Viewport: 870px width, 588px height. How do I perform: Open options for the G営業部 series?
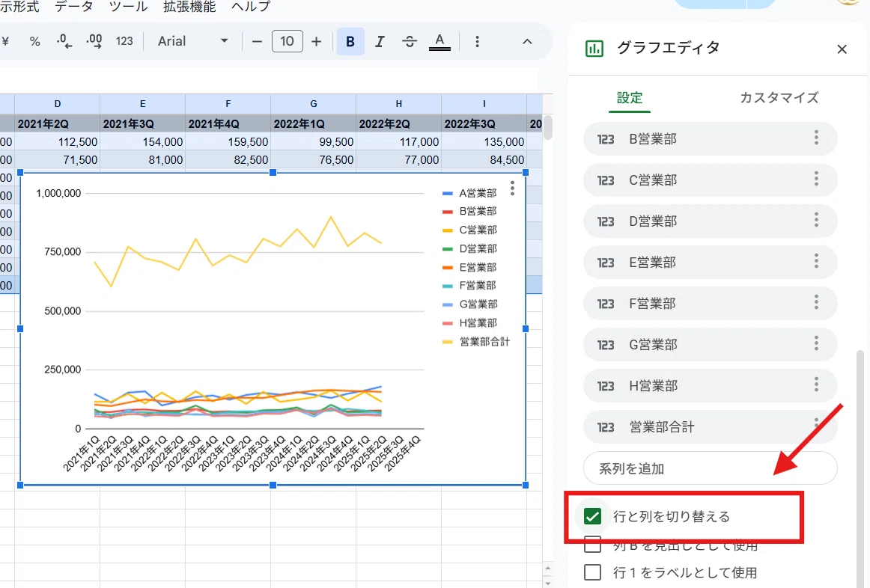[x=816, y=343]
